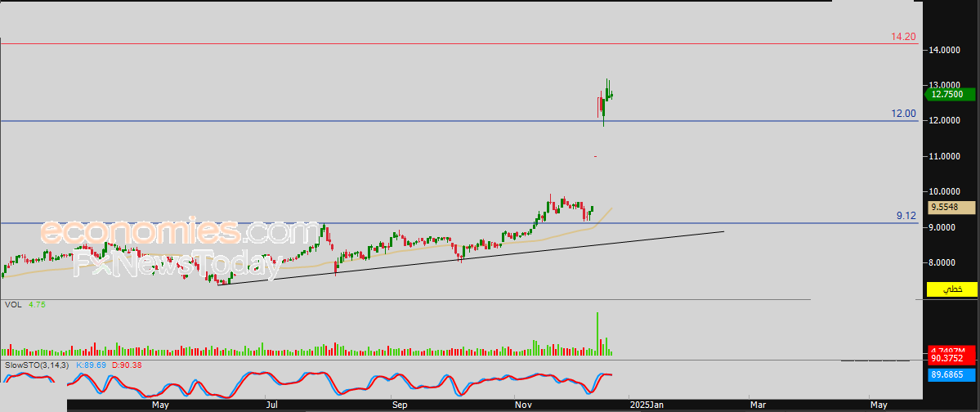Click the volume value 4.75
The image size is (980, 412).
(37, 304)
